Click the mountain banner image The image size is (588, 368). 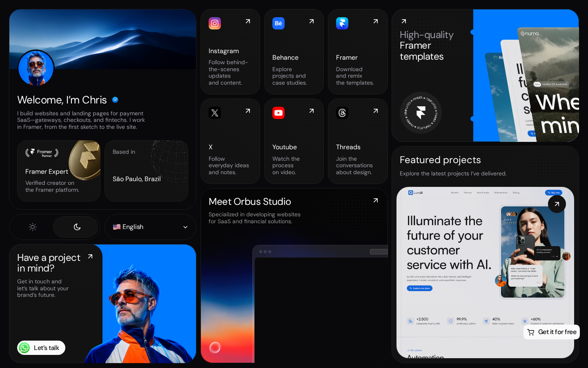(103, 39)
